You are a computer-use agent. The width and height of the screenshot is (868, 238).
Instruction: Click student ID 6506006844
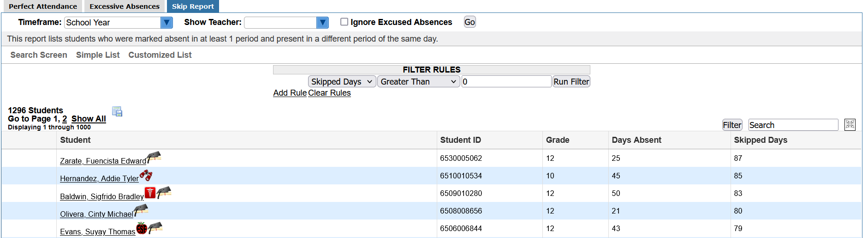(x=461, y=228)
